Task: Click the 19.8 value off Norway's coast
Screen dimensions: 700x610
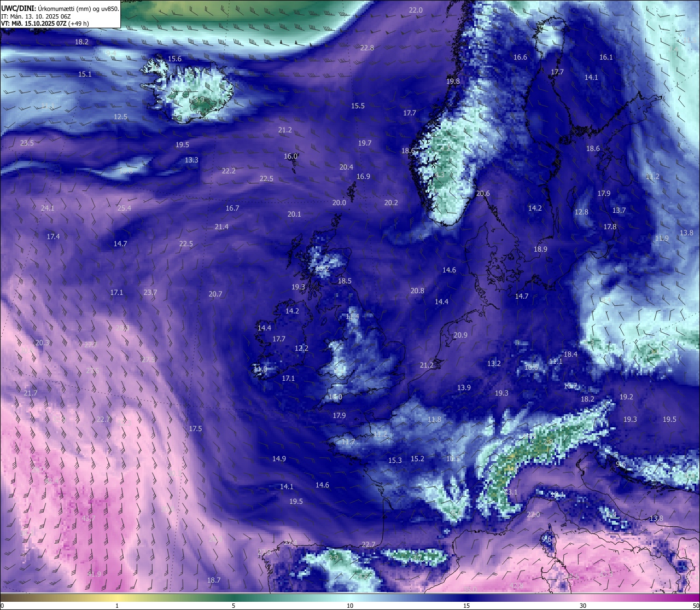Action: [x=453, y=81]
